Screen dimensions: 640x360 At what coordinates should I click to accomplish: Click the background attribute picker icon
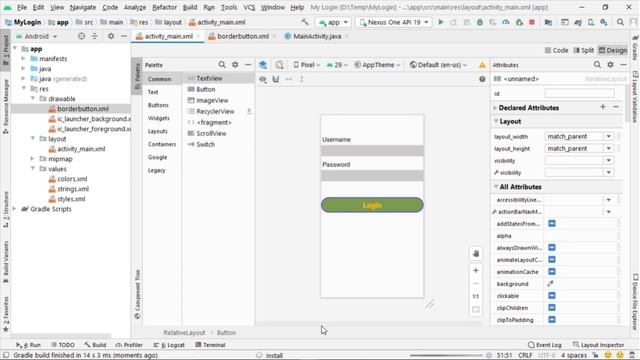[x=551, y=283]
